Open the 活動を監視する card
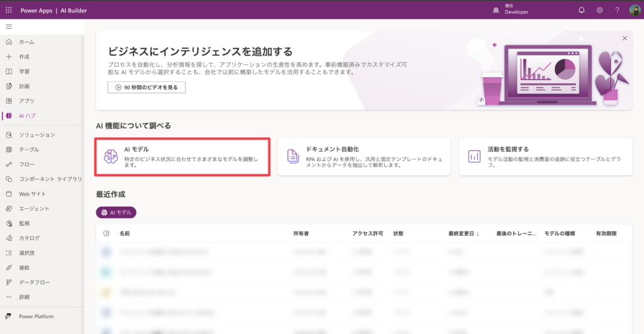The height and width of the screenshot is (334, 644). 545,157
